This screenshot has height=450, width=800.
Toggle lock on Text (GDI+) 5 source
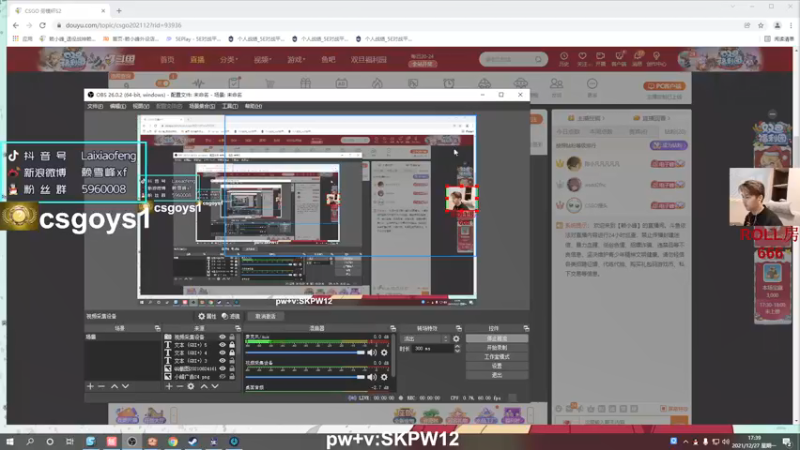(x=232, y=345)
